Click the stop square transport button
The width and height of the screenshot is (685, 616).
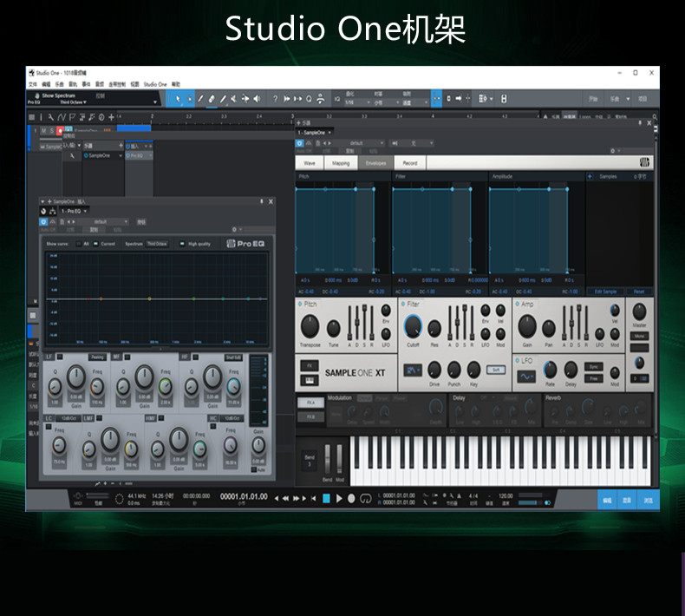tap(326, 498)
